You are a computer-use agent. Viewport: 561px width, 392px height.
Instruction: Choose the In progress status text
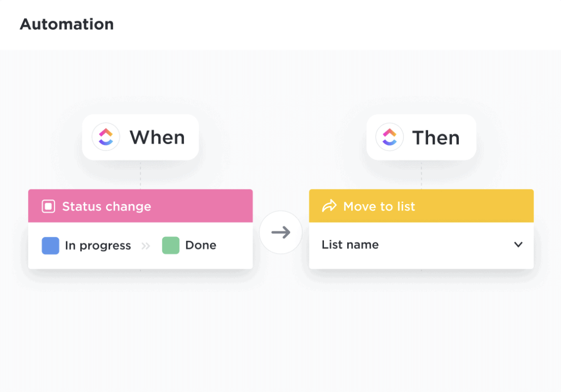tap(98, 246)
